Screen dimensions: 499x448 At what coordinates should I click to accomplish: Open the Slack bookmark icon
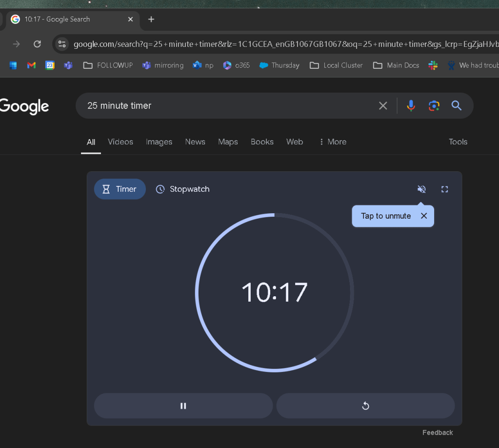pyautogui.click(x=433, y=65)
